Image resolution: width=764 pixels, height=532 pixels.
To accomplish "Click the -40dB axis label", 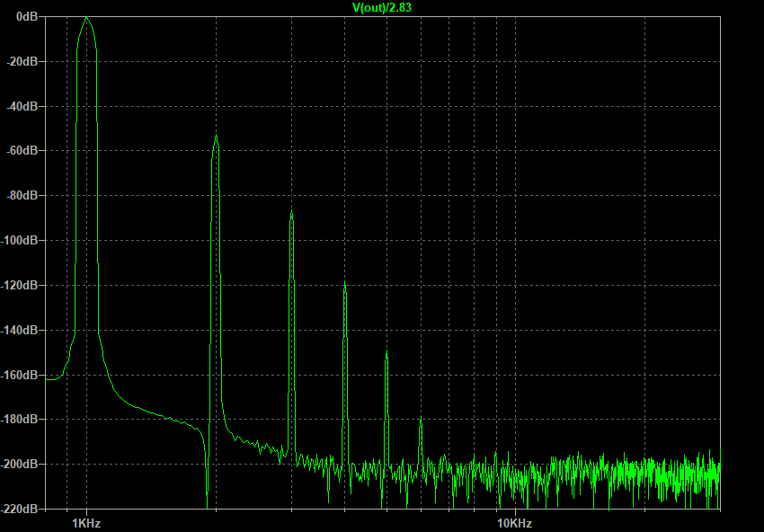I will 22,106.
